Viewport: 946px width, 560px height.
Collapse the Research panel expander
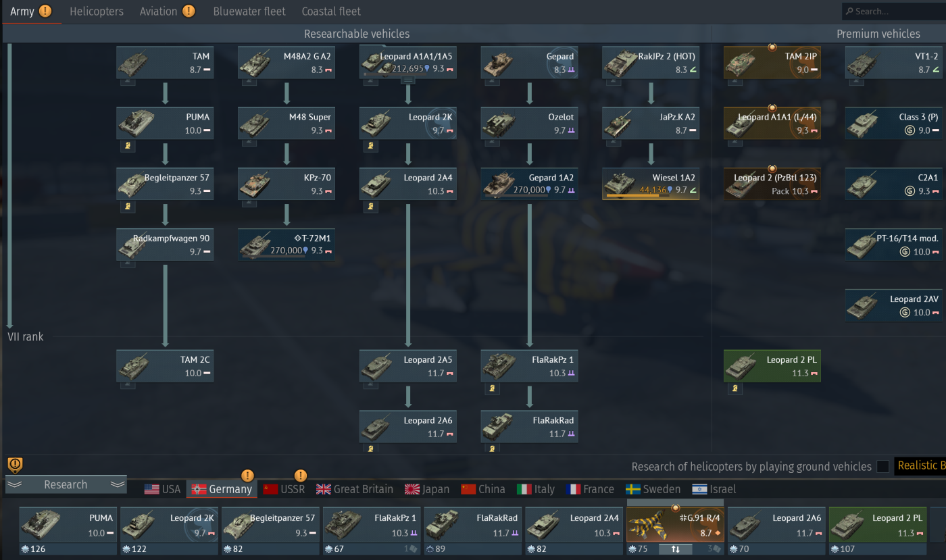(66, 484)
